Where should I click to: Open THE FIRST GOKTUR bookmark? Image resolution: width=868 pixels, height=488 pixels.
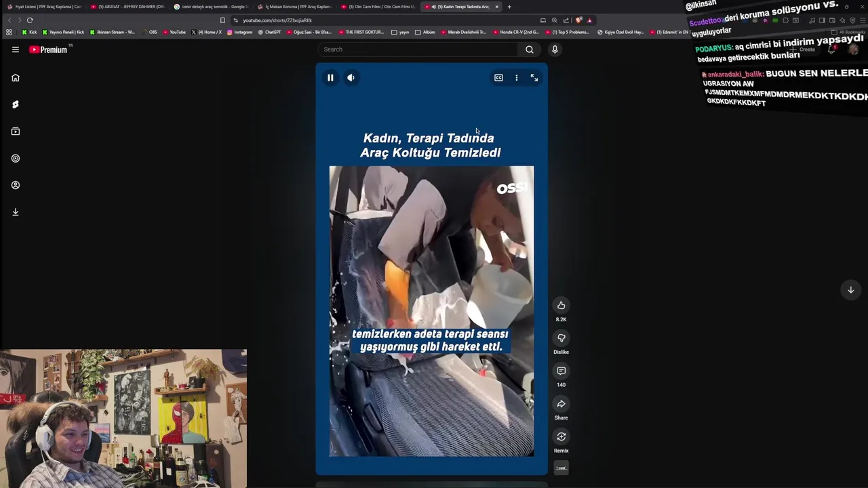click(x=361, y=32)
